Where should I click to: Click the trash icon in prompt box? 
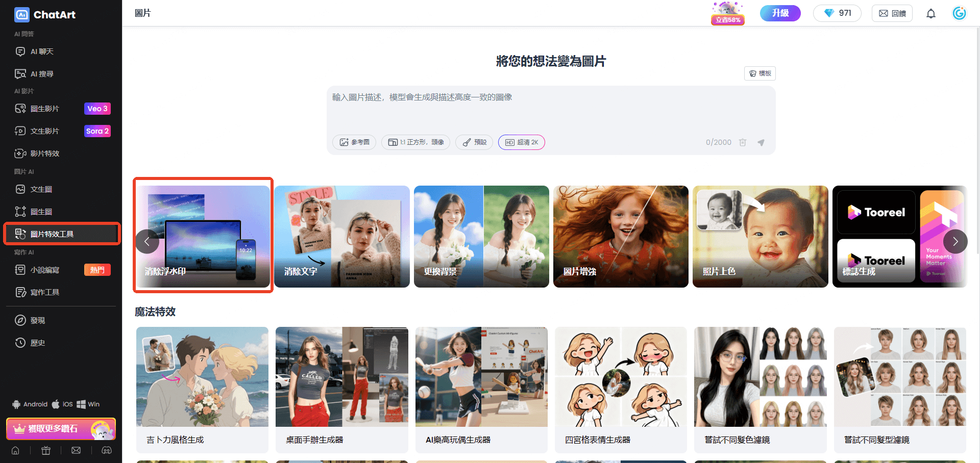click(743, 142)
